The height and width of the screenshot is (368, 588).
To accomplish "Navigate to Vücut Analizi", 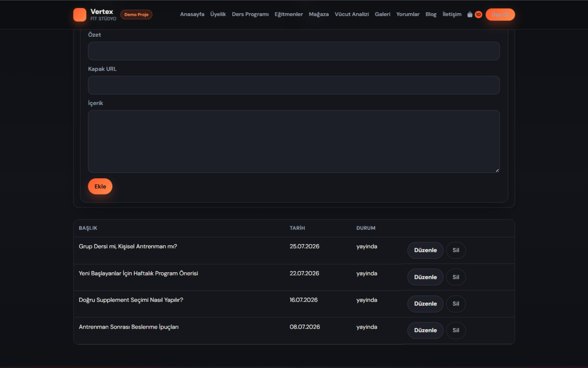I will click(x=352, y=14).
